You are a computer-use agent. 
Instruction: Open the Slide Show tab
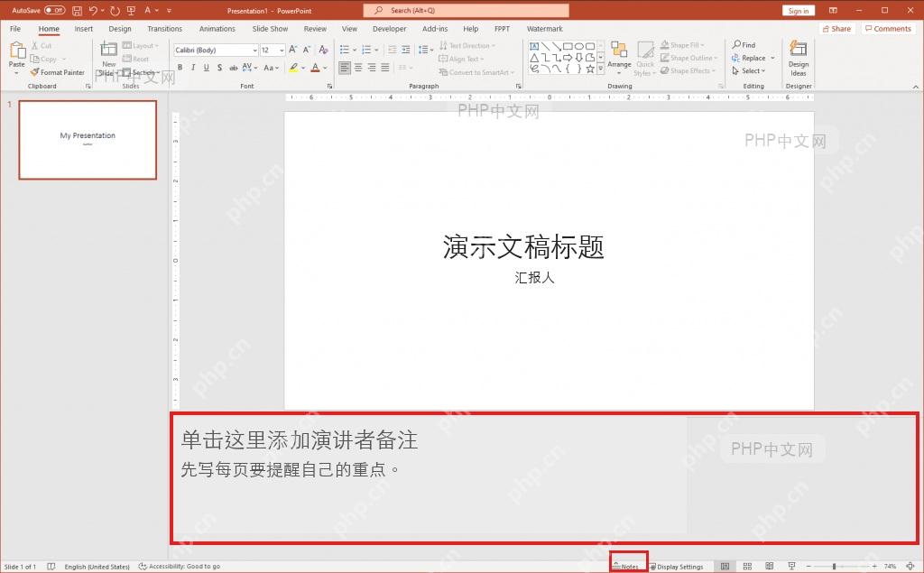click(x=270, y=28)
